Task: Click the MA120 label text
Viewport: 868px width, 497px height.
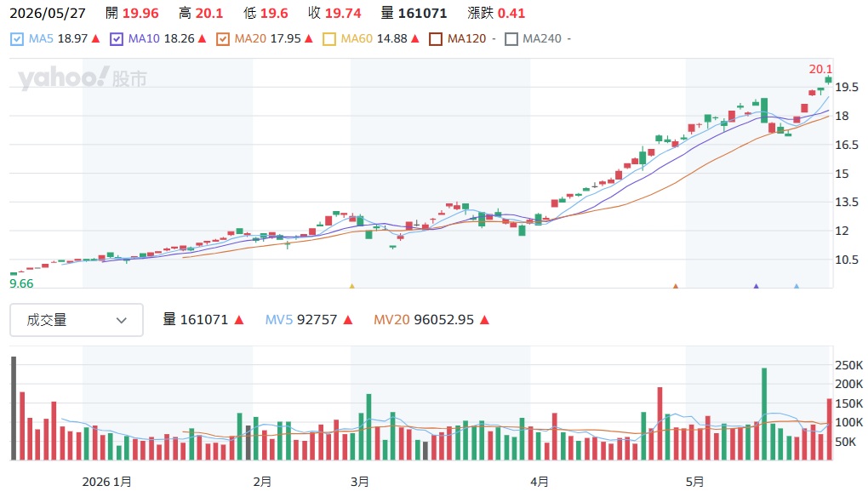Action: (466, 39)
